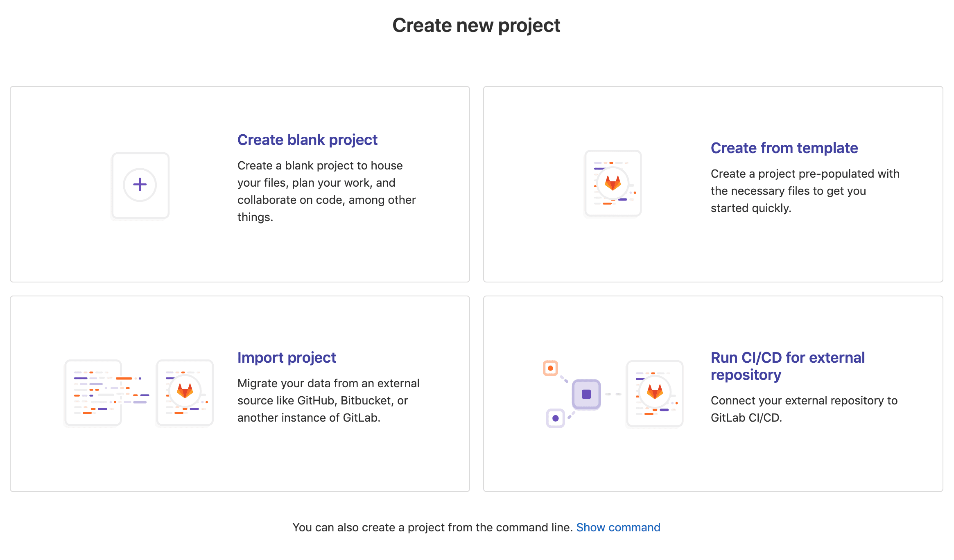
Task: Click the plus icon for blank project
Action: tap(140, 185)
